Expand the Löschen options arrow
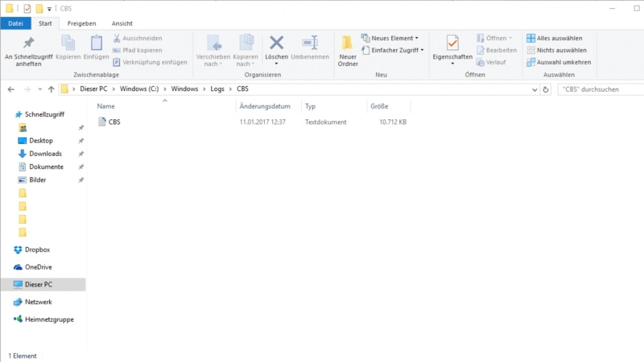Image resolution: width=644 pixels, height=362 pixels. (x=276, y=64)
